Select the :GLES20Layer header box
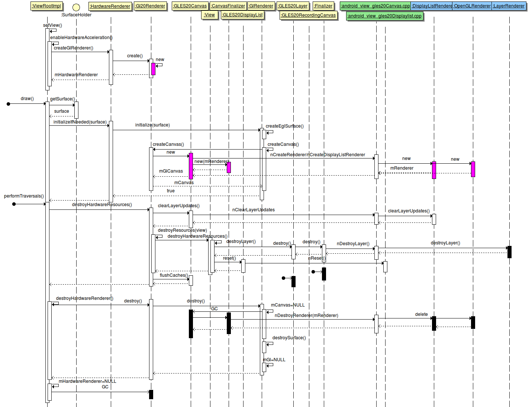The width and height of the screenshot is (532, 407). coord(293,6)
